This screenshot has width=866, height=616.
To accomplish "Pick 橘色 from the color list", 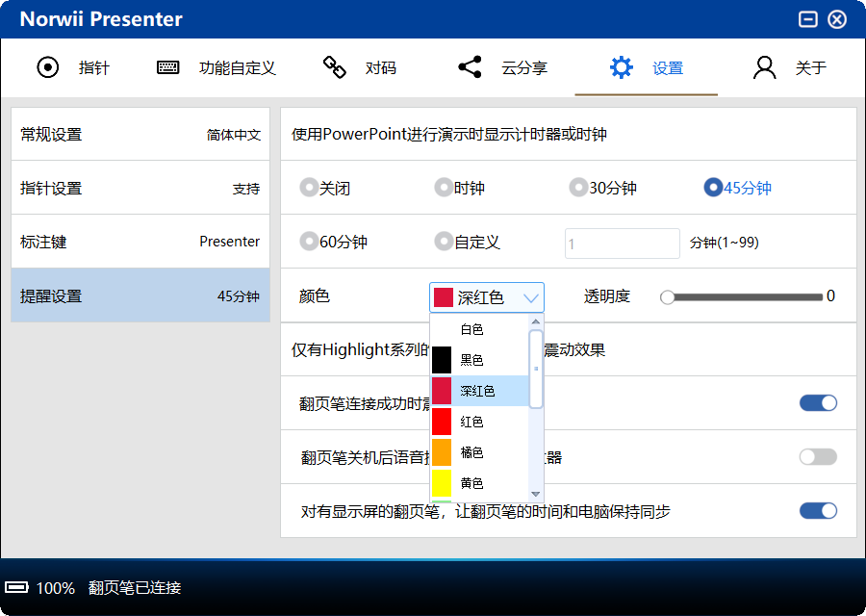I will pos(479,452).
